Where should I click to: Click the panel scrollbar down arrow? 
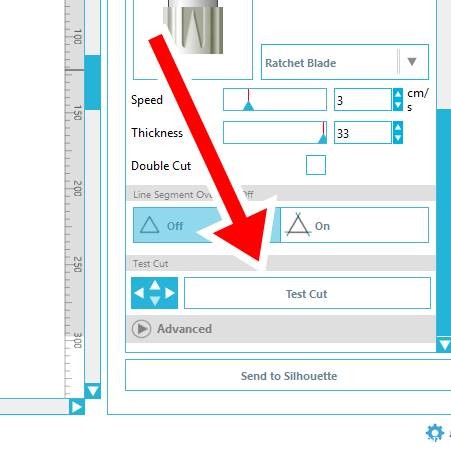pos(444,344)
